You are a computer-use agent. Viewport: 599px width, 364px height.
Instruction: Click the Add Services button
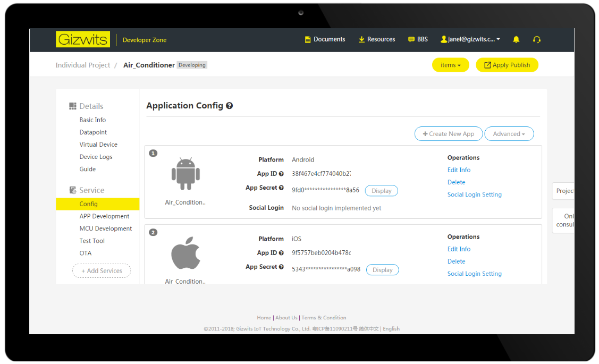[x=101, y=270]
